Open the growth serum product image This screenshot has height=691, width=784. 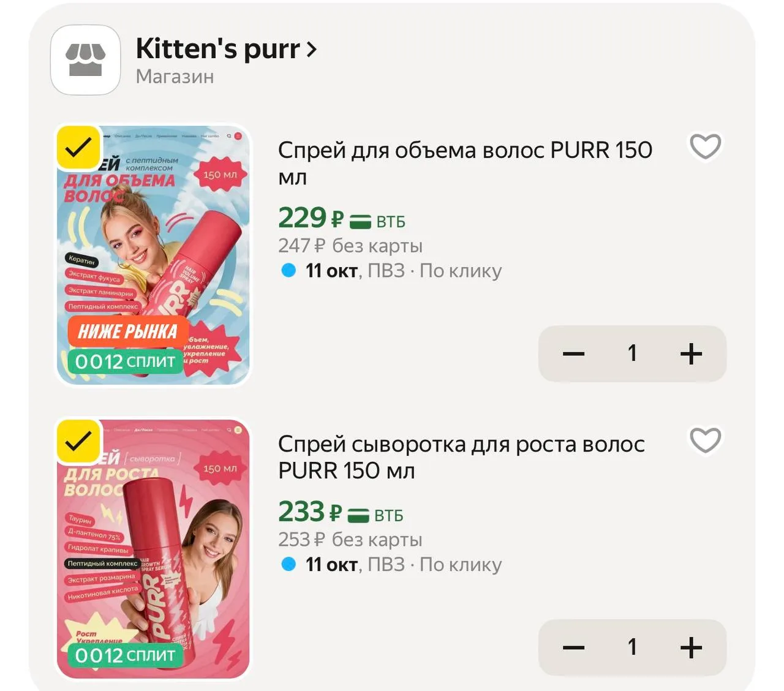coord(153,549)
